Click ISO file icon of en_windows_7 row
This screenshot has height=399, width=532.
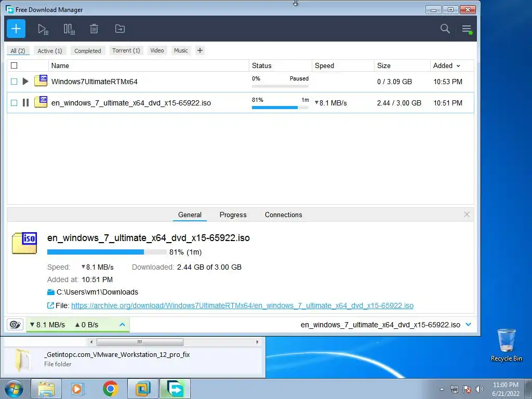pyautogui.click(x=41, y=102)
